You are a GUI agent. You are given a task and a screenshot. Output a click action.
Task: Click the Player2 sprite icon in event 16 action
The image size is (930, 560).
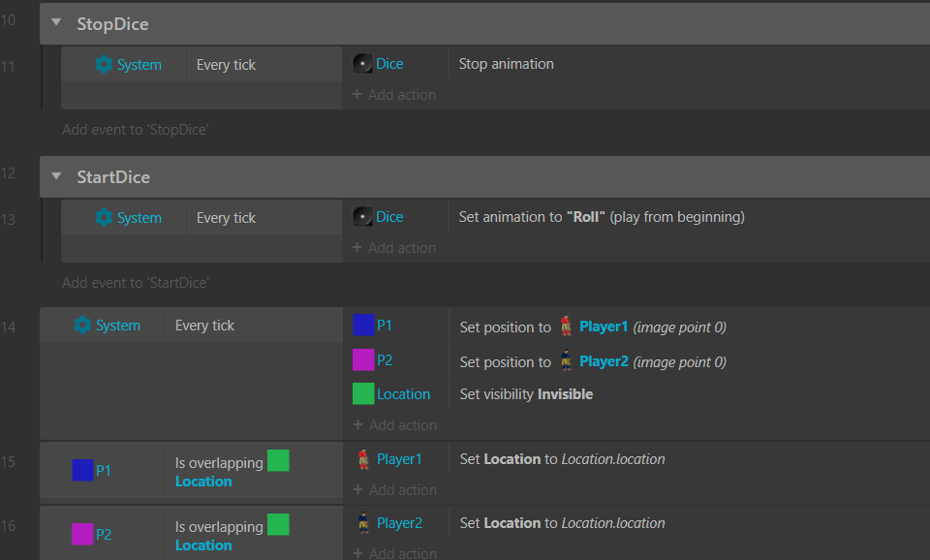point(363,523)
